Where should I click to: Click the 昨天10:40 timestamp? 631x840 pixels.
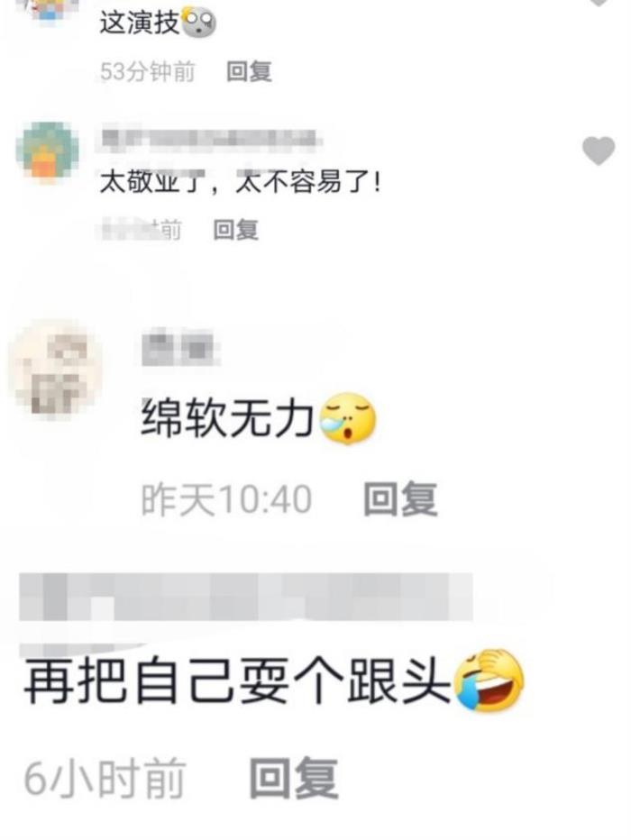coord(226,499)
